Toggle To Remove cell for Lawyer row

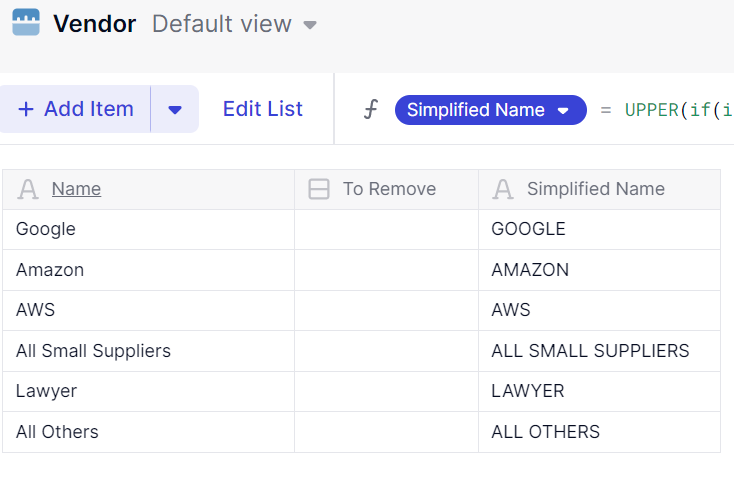point(386,391)
